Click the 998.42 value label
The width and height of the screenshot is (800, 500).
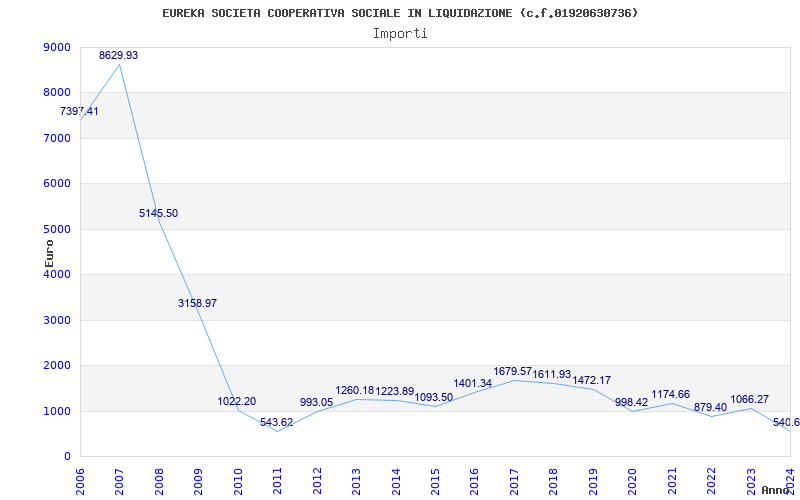click(x=631, y=402)
